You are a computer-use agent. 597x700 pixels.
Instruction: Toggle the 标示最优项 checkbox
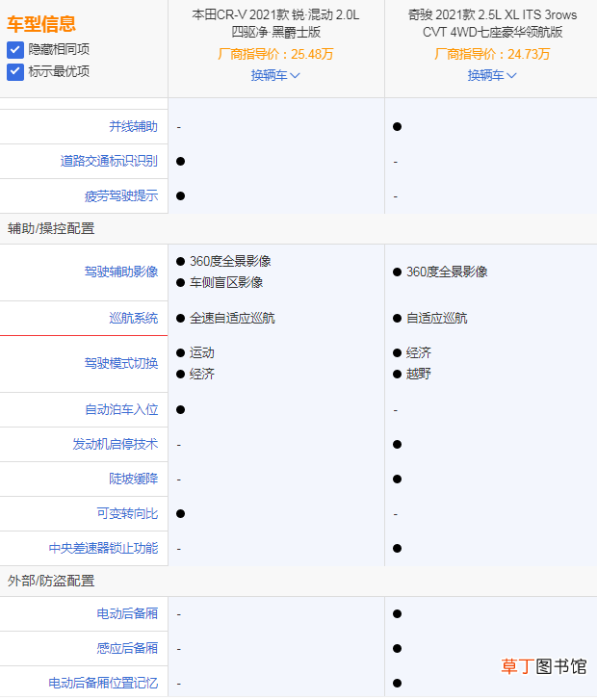15,71
